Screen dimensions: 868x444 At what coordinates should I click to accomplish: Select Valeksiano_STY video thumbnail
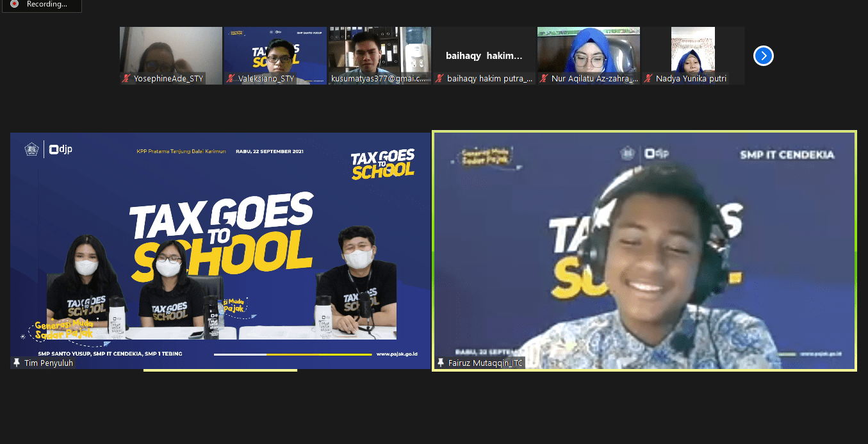click(275, 51)
